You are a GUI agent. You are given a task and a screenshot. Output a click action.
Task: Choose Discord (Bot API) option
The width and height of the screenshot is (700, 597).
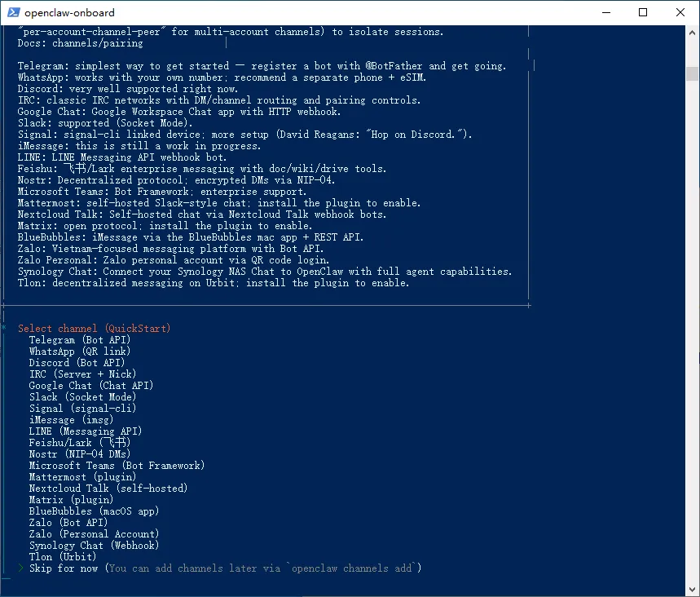[x=77, y=363]
